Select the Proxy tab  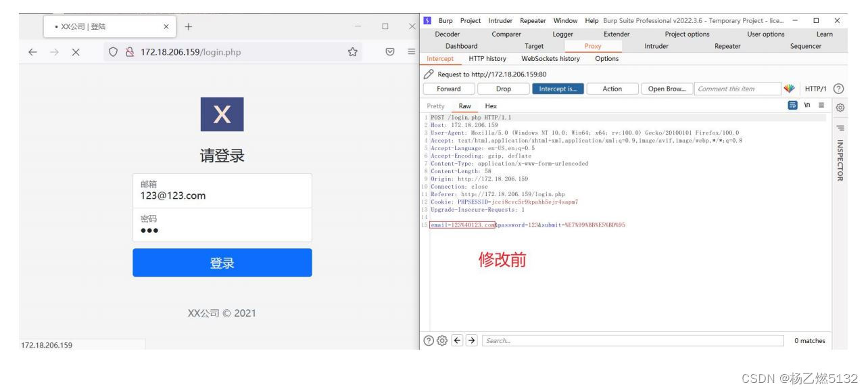click(x=593, y=46)
